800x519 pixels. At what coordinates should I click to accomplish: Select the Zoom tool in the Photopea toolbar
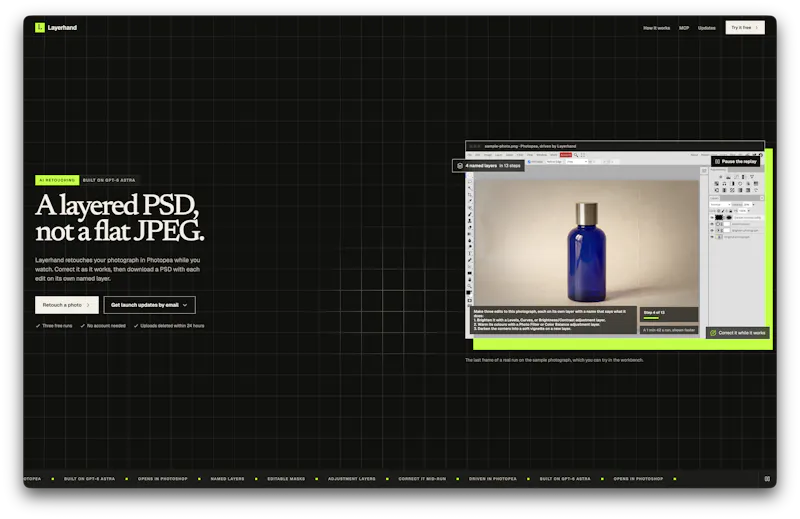pos(469,286)
